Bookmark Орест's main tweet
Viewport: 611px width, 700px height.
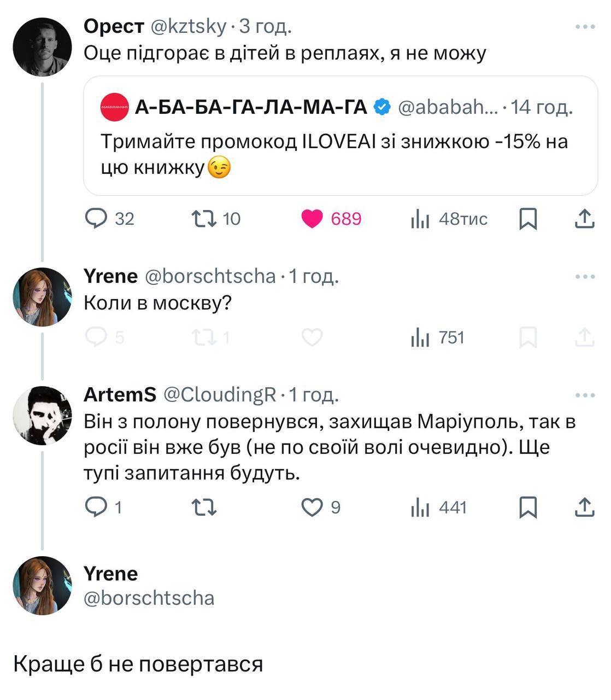point(528,219)
